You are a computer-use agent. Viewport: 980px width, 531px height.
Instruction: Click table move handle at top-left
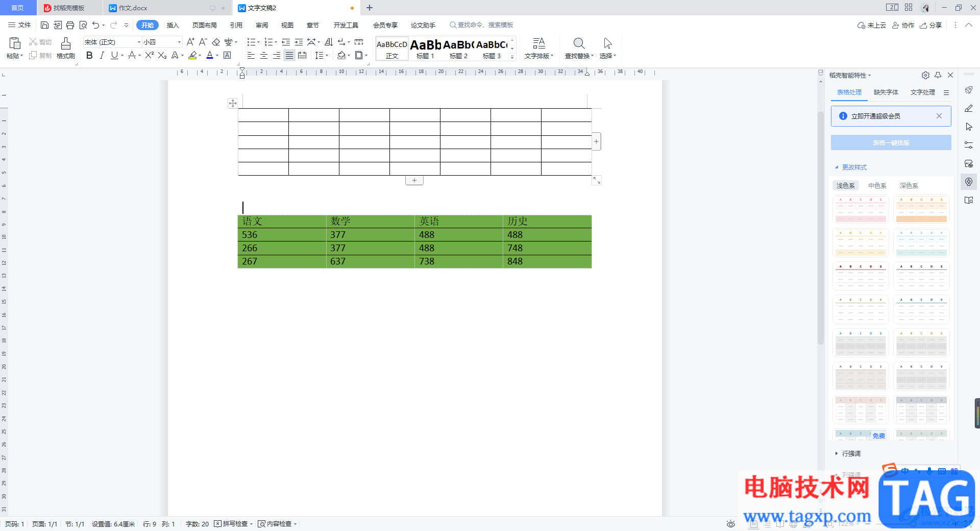point(233,104)
